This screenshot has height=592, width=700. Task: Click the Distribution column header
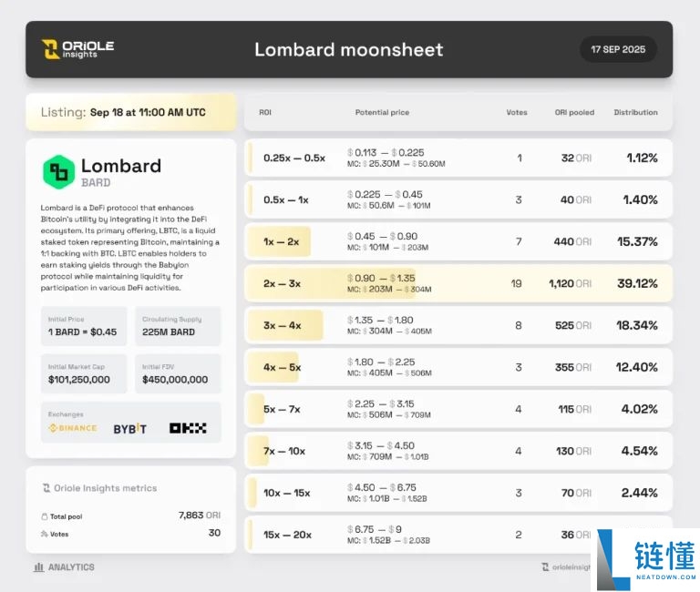point(635,112)
